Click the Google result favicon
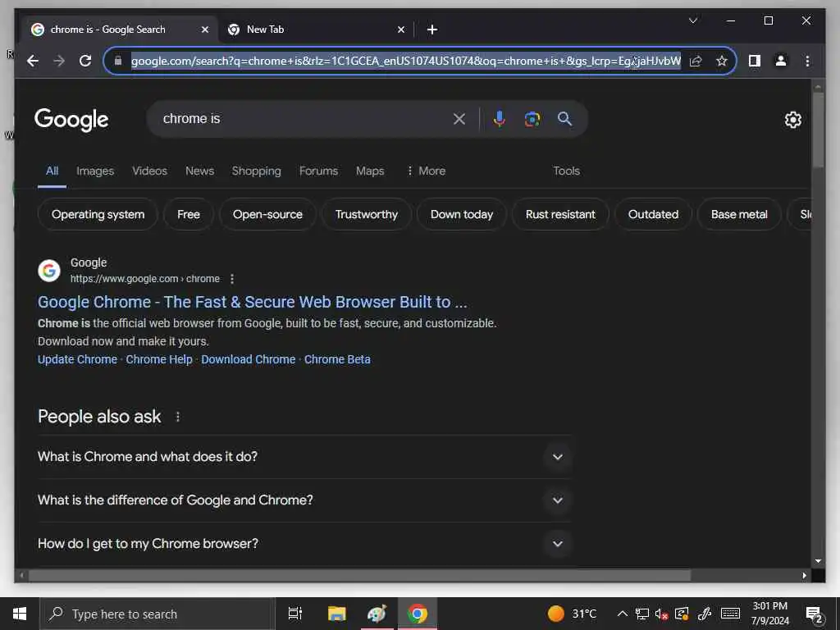The image size is (840, 630). (x=48, y=271)
